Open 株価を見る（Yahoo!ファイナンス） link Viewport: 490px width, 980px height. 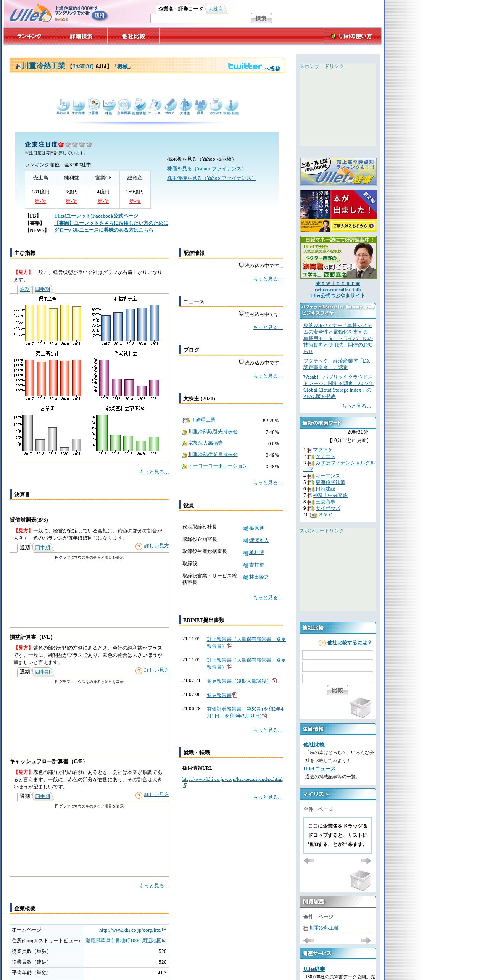point(206,169)
